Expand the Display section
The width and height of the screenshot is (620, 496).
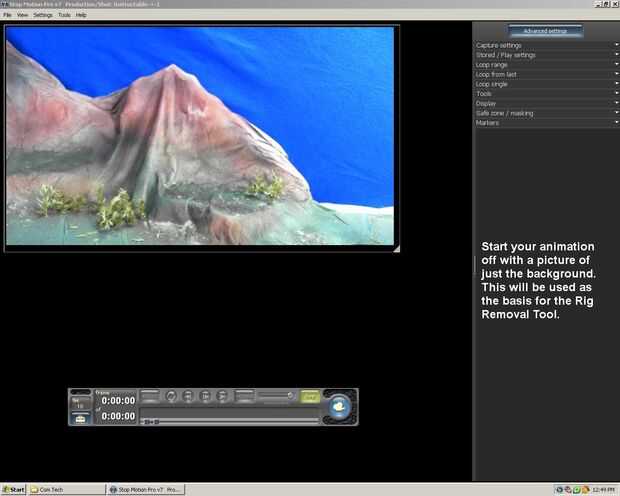pyautogui.click(x=546, y=103)
